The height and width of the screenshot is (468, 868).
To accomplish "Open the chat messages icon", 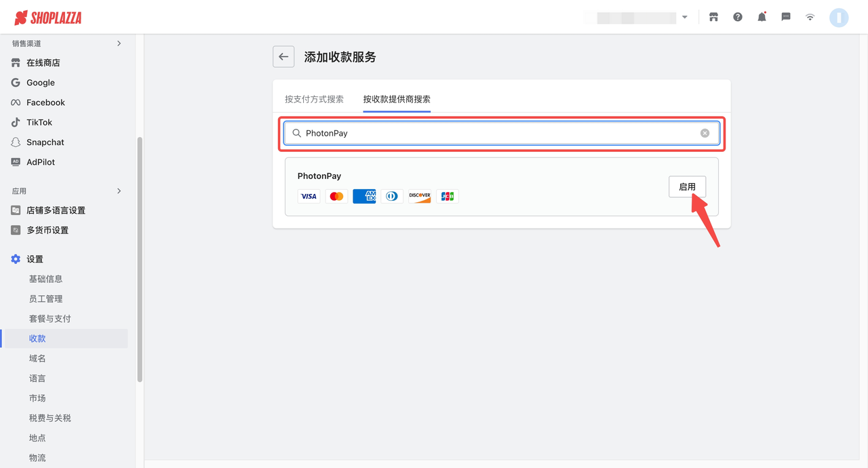I will (x=786, y=17).
